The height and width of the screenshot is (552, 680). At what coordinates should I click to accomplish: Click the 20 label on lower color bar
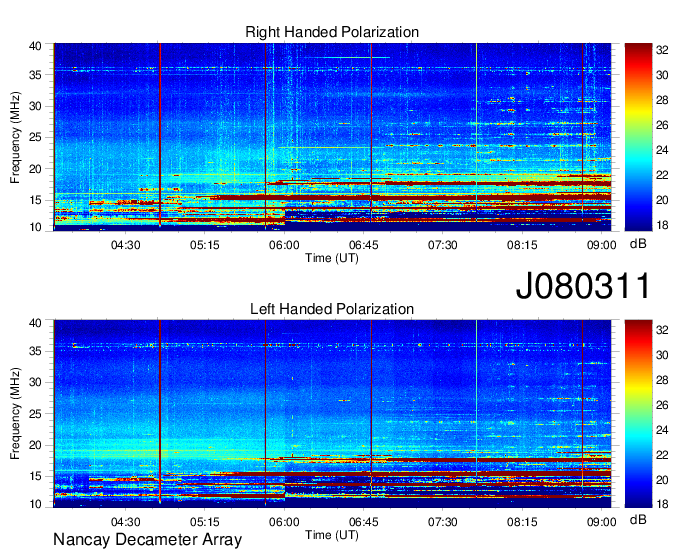point(662,480)
